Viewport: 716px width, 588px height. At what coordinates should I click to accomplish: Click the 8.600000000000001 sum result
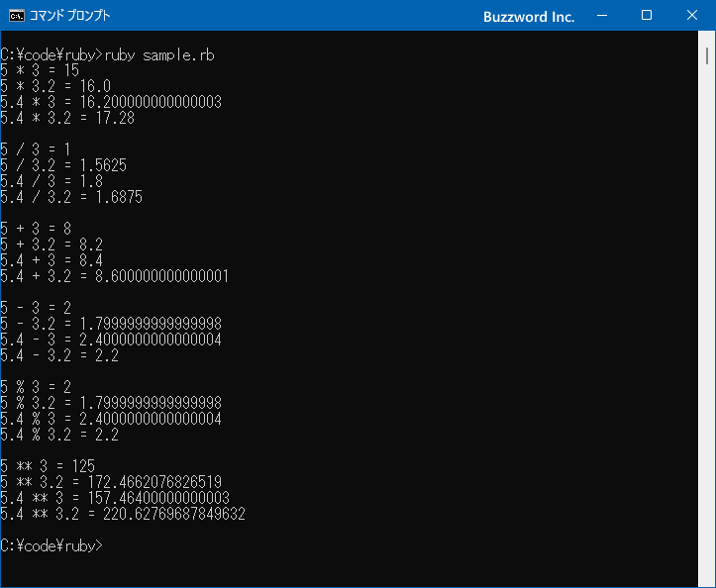tap(162, 276)
